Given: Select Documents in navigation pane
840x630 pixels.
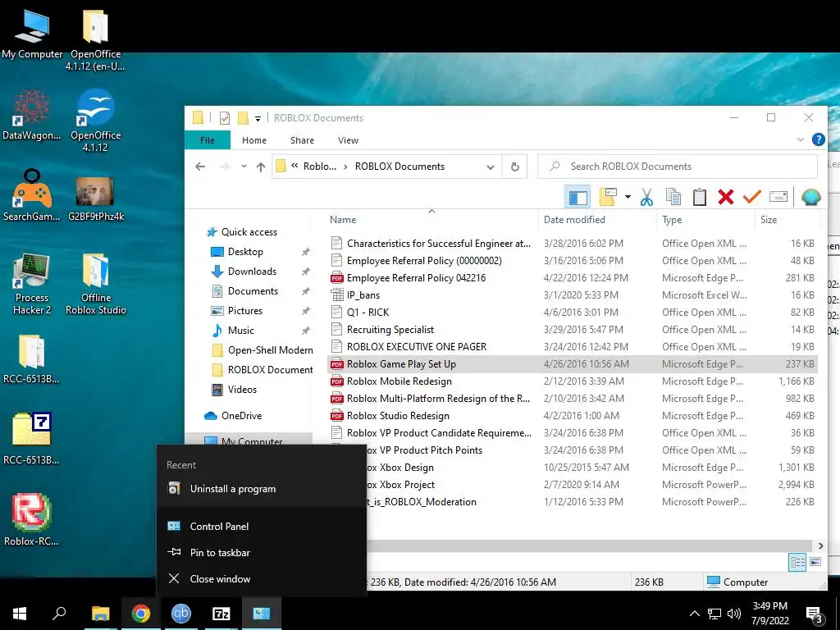Looking at the screenshot, I should coord(253,291).
